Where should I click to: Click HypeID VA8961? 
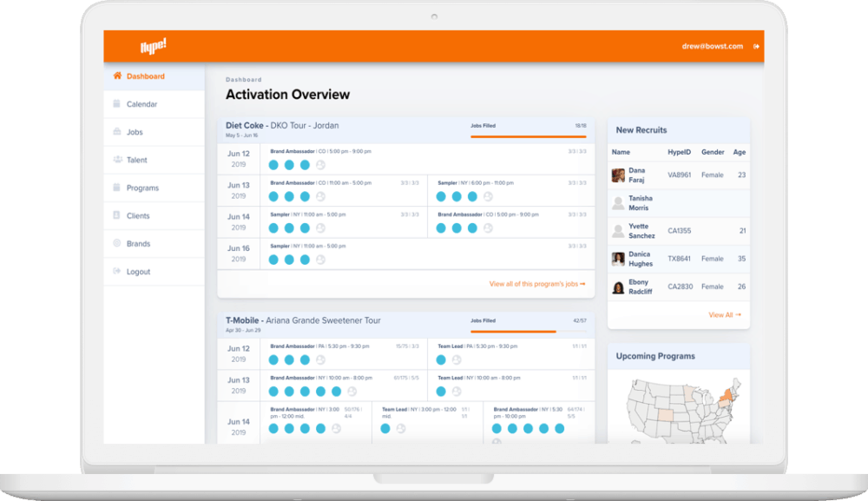[x=680, y=175]
